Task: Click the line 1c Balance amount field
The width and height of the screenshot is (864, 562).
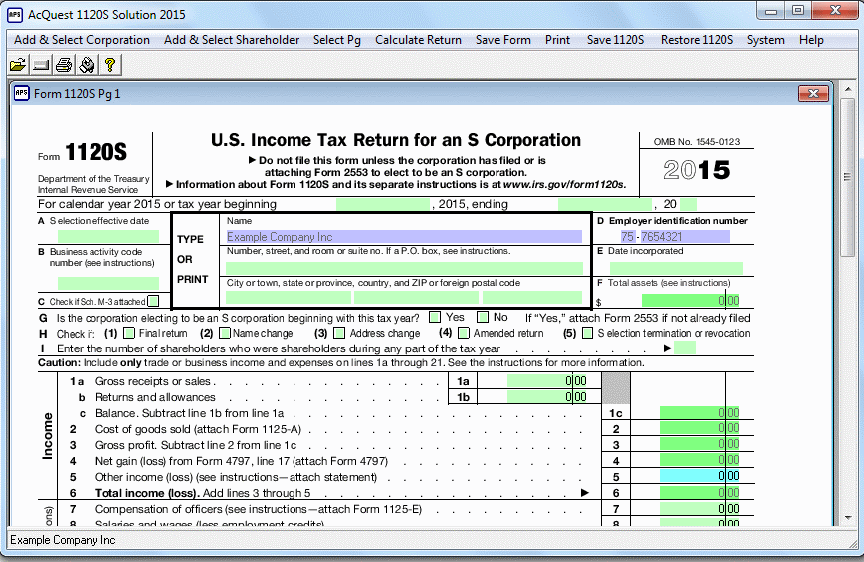Action: click(700, 413)
